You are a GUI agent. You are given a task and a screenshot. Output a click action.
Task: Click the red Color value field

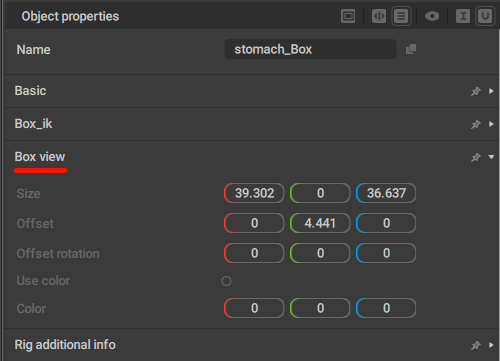(x=254, y=308)
